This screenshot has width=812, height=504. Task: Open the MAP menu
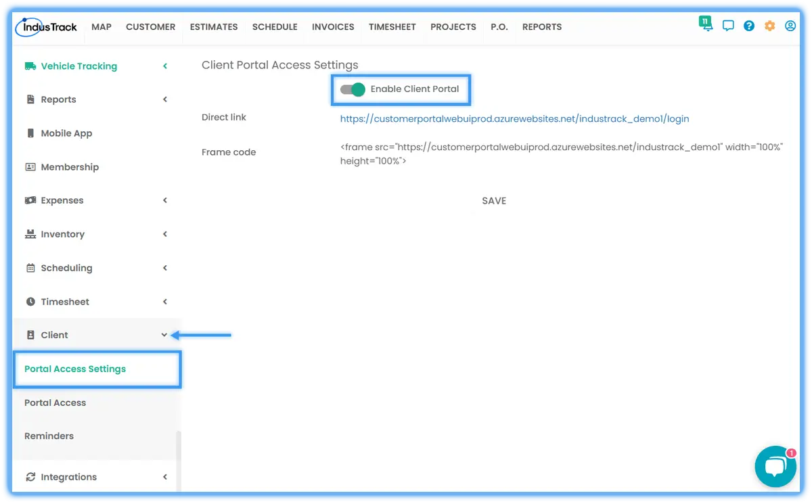101,27
